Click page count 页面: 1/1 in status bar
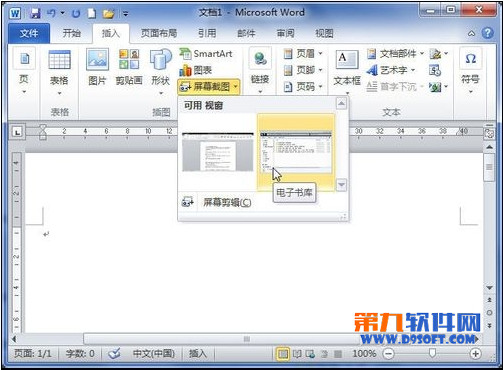Screen dimensions: 503x370 pos(33,353)
